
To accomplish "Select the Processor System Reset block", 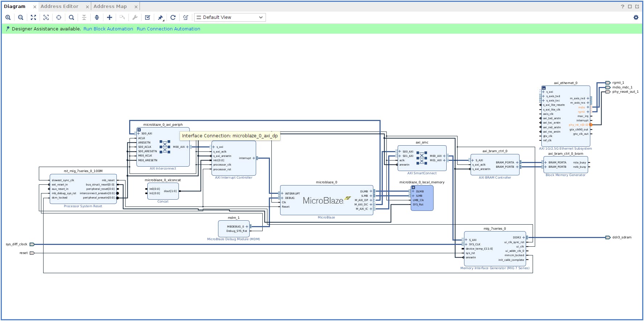I will point(83,189).
